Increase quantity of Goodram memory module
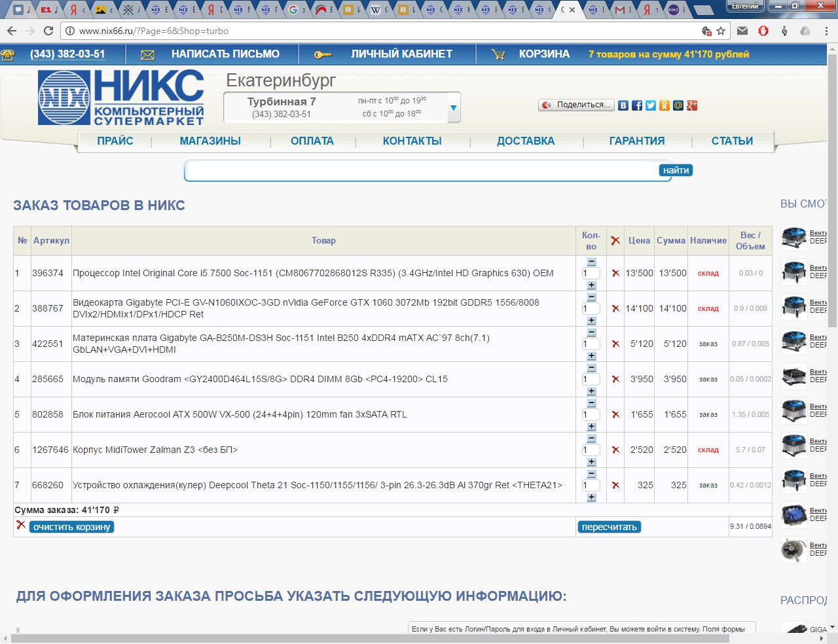This screenshot has height=644, width=838. [591, 391]
